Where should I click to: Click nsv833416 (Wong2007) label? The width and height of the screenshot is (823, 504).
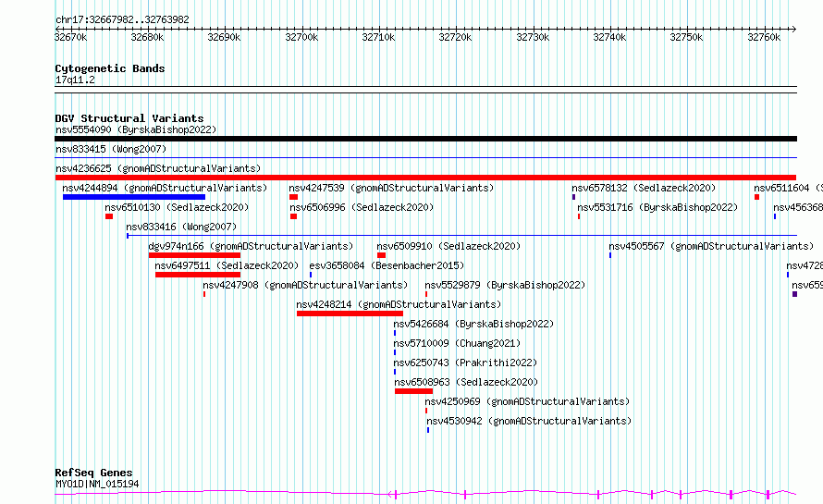point(181,227)
